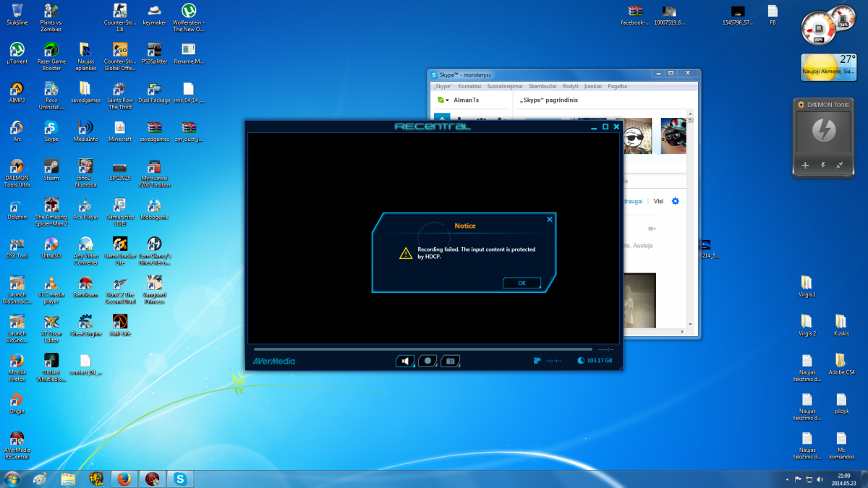Select the Saints Row The Third icon

(119, 95)
